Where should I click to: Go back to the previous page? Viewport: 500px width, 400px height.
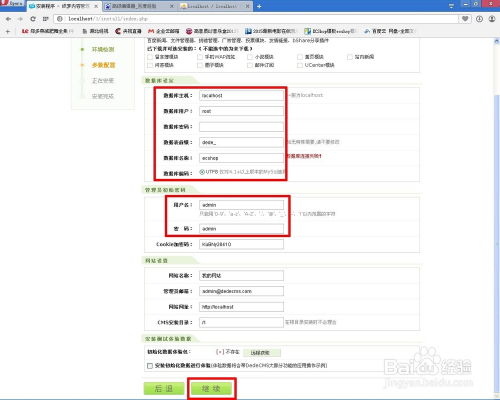[9, 19]
